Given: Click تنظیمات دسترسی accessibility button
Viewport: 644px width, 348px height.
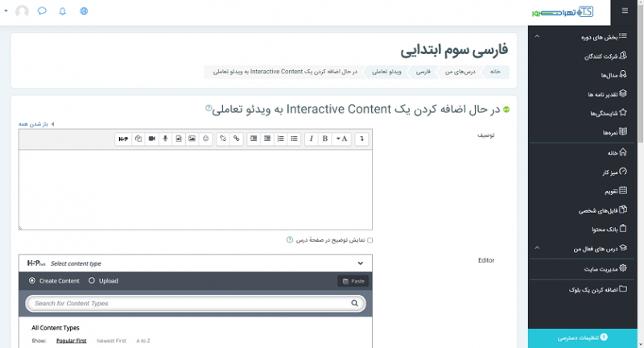Looking at the screenshot, I should [x=582, y=338].
